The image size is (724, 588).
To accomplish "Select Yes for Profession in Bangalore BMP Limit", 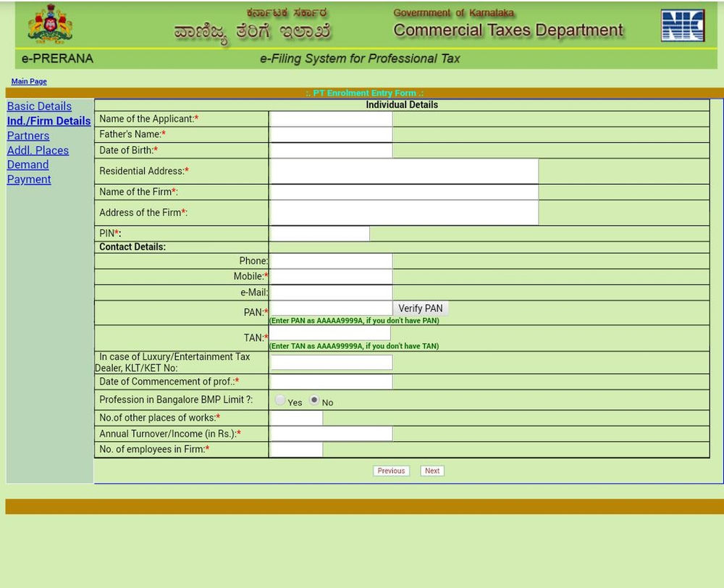I will click(x=279, y=399).
